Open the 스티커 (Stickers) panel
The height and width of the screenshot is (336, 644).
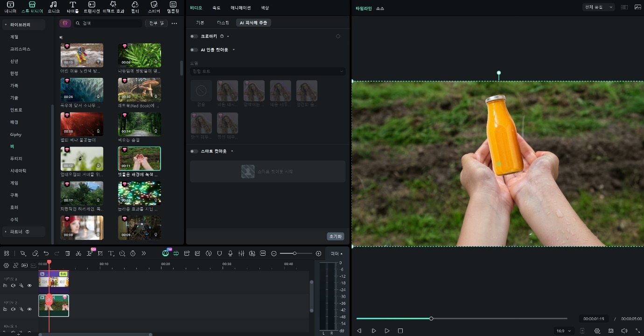coord(154,7)
